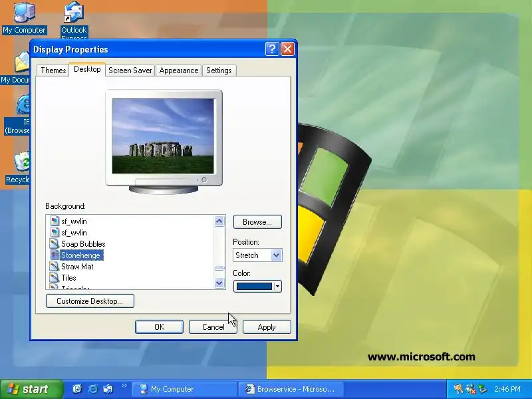The height and width of the screenshot is (399, 532).
Task: Click the Customize Desktop... button
Action: coord(90,301)
